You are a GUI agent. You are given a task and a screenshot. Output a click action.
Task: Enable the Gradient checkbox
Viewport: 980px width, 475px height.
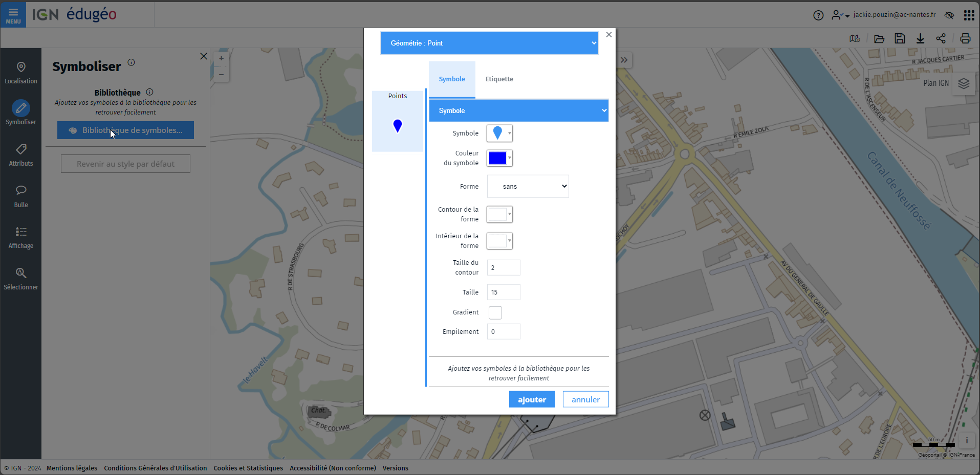click(495, 312)
